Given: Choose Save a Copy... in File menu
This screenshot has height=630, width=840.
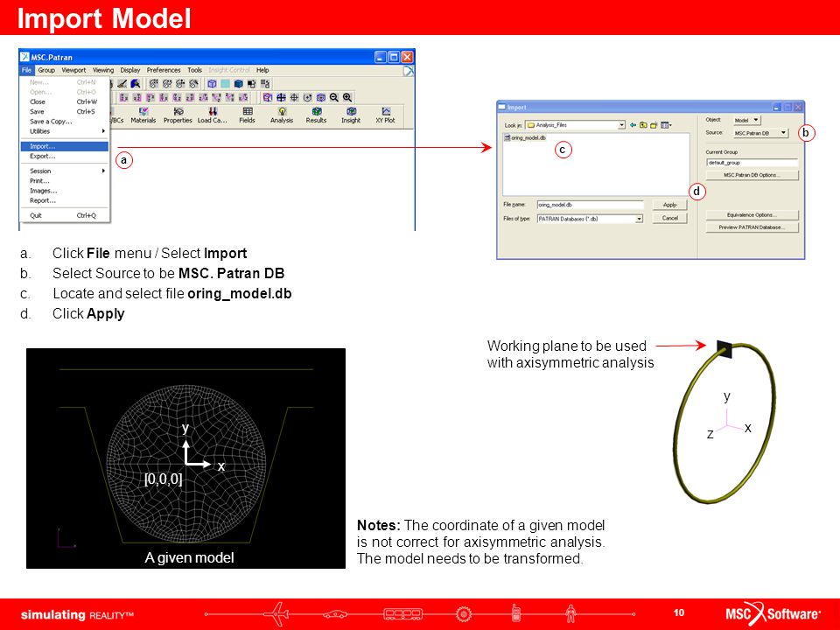Looking at the screenshot, I should [64, 122].
